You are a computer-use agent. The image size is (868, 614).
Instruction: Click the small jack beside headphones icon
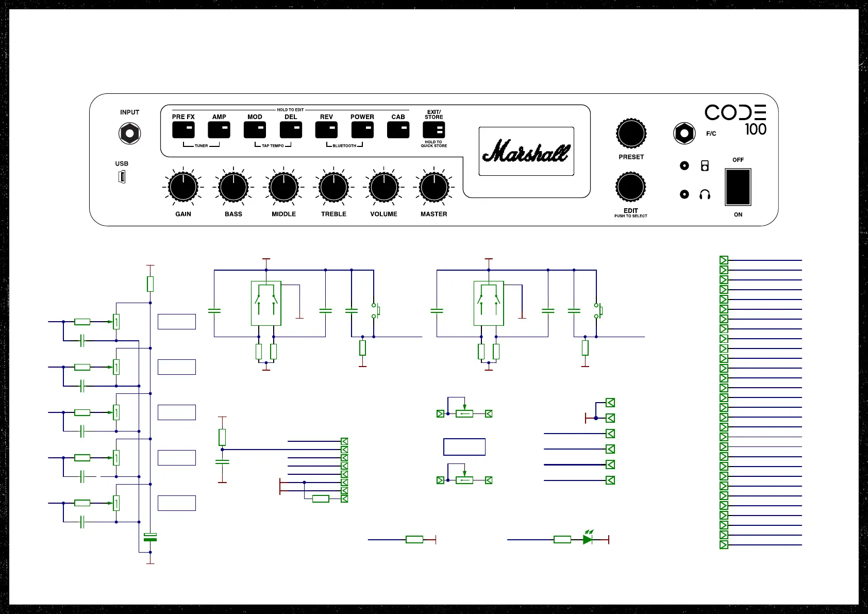click(685, 194)
